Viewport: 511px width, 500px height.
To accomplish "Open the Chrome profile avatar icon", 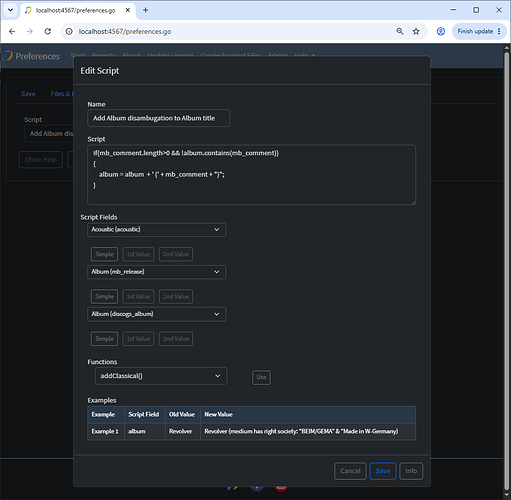I will click(x=441, y=31).
